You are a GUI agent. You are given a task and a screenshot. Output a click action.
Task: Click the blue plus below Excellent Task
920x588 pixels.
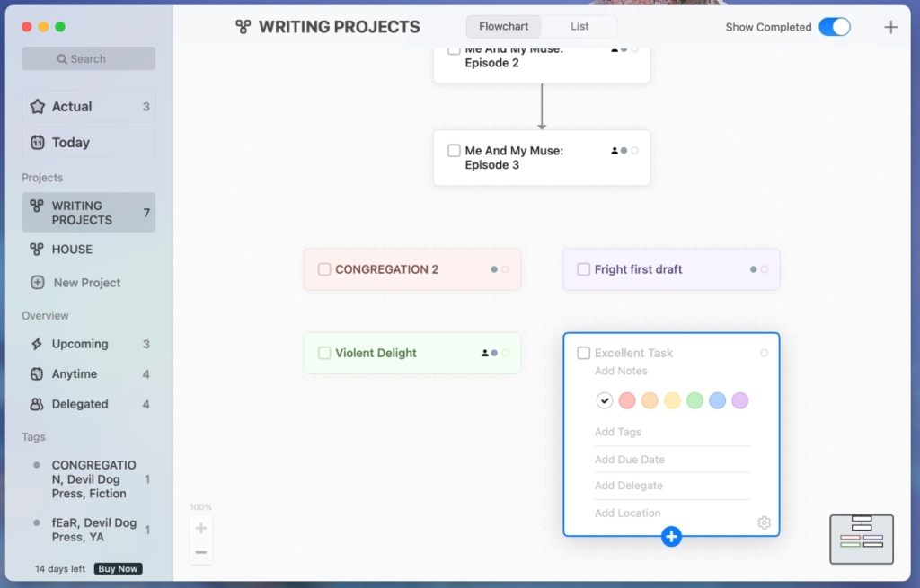point(671,536)
